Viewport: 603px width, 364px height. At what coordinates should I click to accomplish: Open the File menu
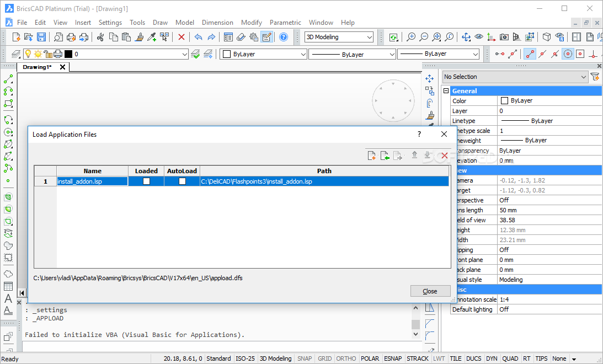point(22,22)
